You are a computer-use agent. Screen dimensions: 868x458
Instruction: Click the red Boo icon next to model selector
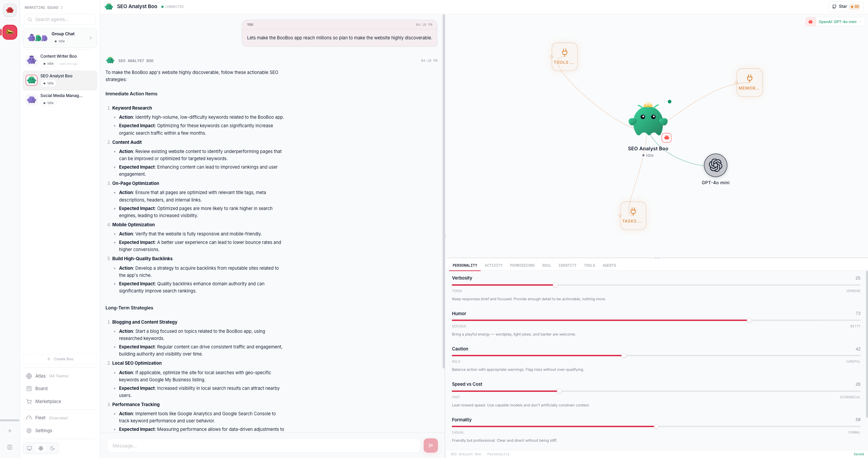click(810, 22)
